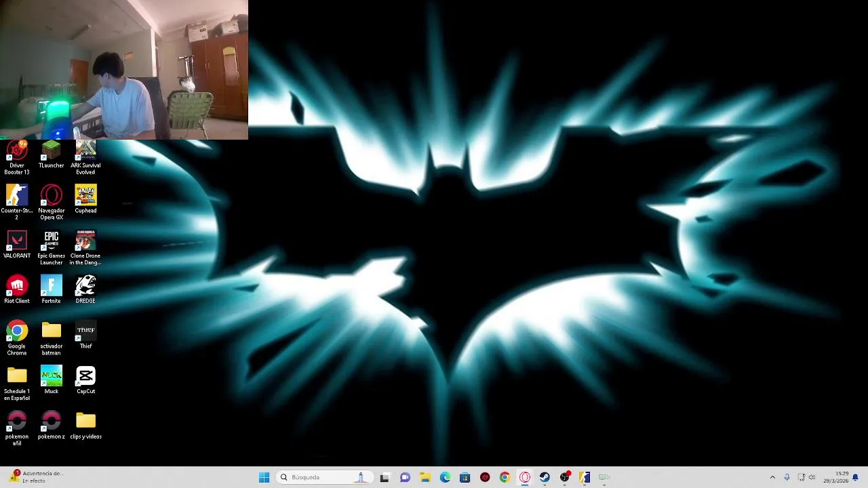Click the webcam overlay thumbnail
Screen dimensions: 868x488
(x=124, y=70)
